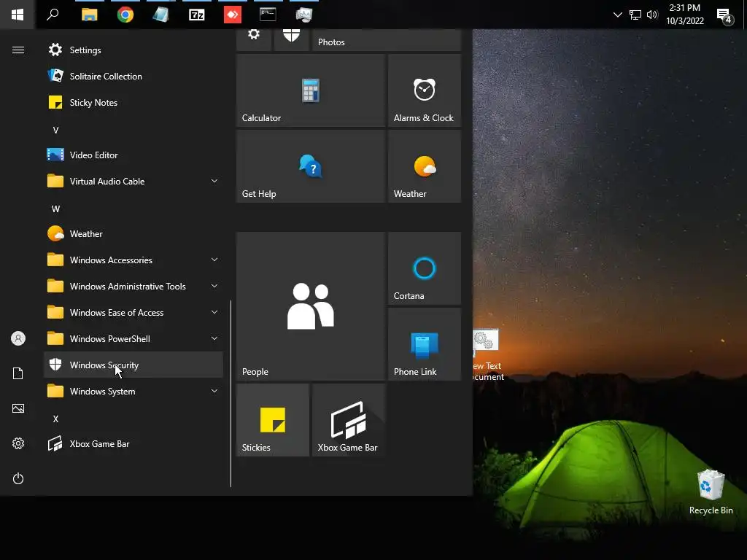747x560 pixels.
Task: Expand the Windows PowerShell folder
Action: pos(133,338)
